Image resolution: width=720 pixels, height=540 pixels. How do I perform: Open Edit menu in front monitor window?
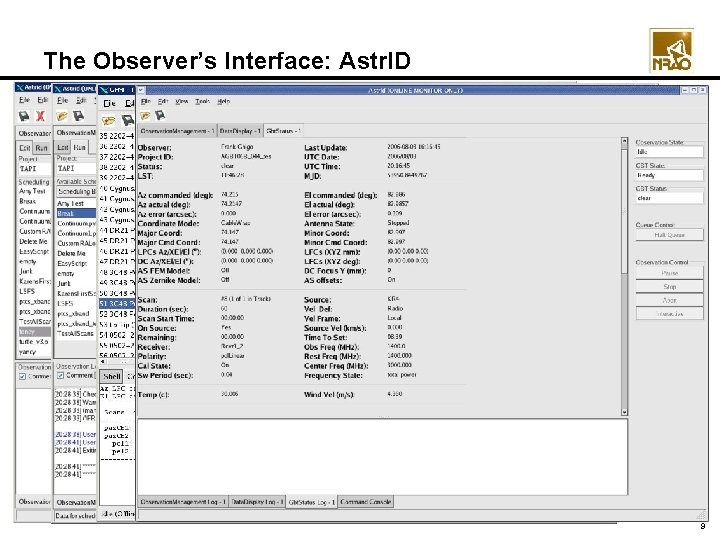click(163, 101)
